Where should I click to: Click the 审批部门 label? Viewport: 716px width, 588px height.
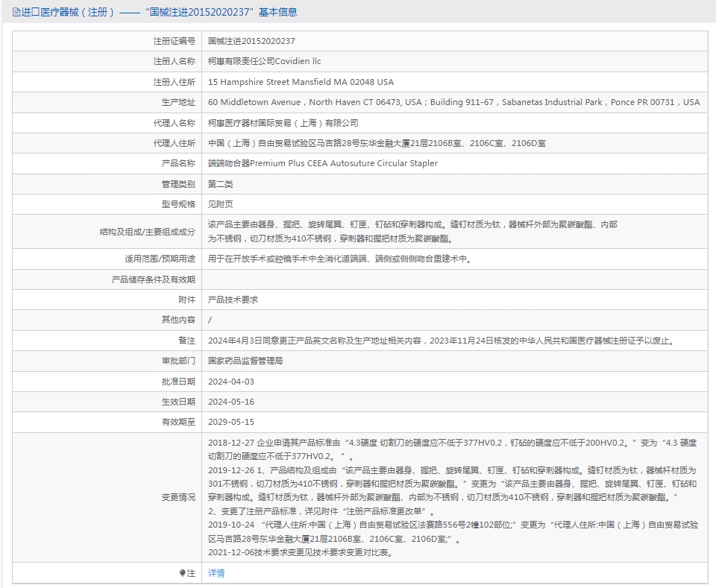point(178,361)
